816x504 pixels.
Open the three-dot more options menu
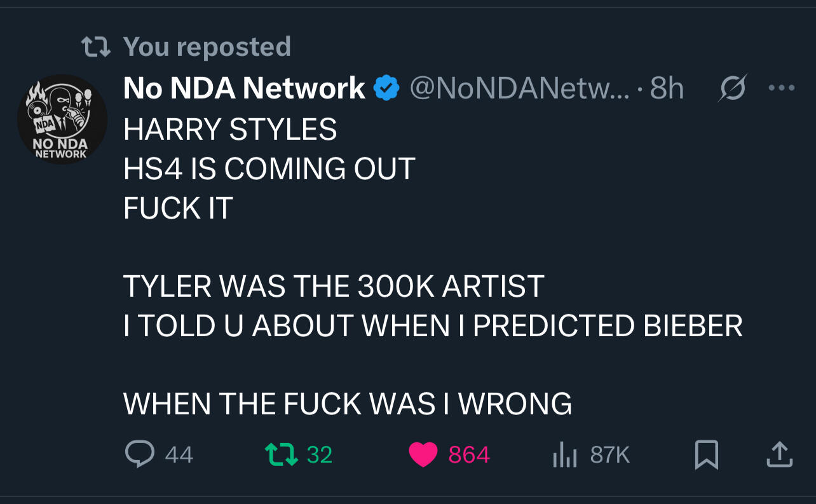point(781,88)
